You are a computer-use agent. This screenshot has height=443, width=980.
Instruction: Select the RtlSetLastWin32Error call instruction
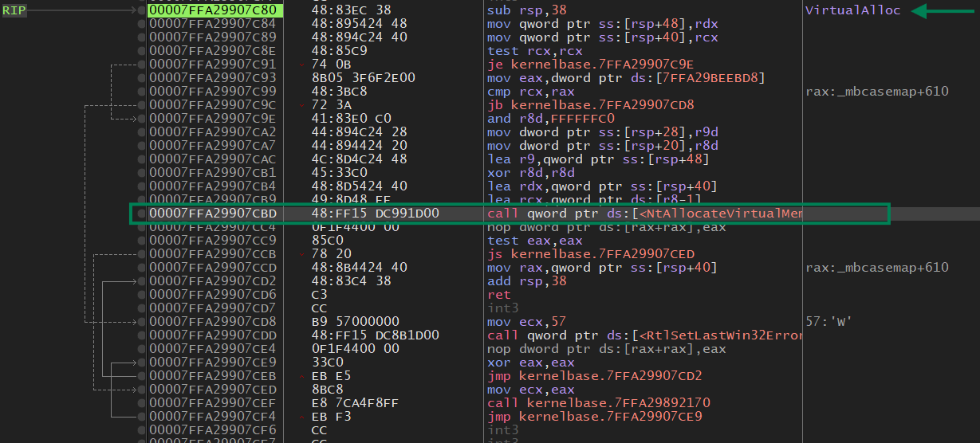pos(643,335)
